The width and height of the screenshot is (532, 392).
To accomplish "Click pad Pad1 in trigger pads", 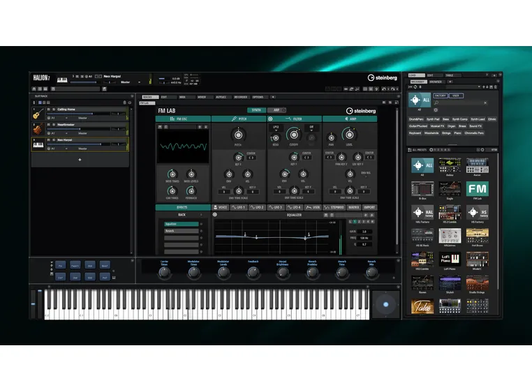I will [75, 266].
